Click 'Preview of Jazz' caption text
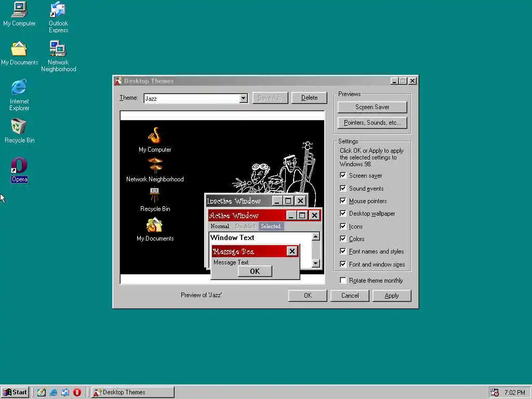 tap(201, 295)
